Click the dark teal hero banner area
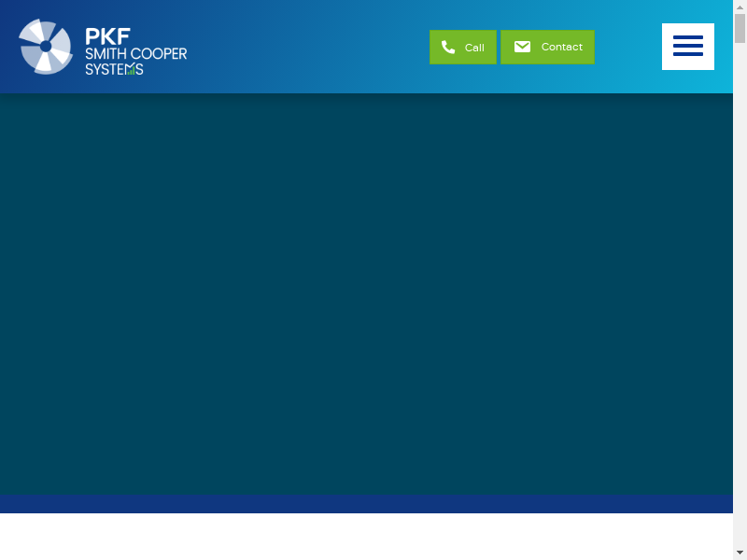747x560 pixels. tap(366, 294)
